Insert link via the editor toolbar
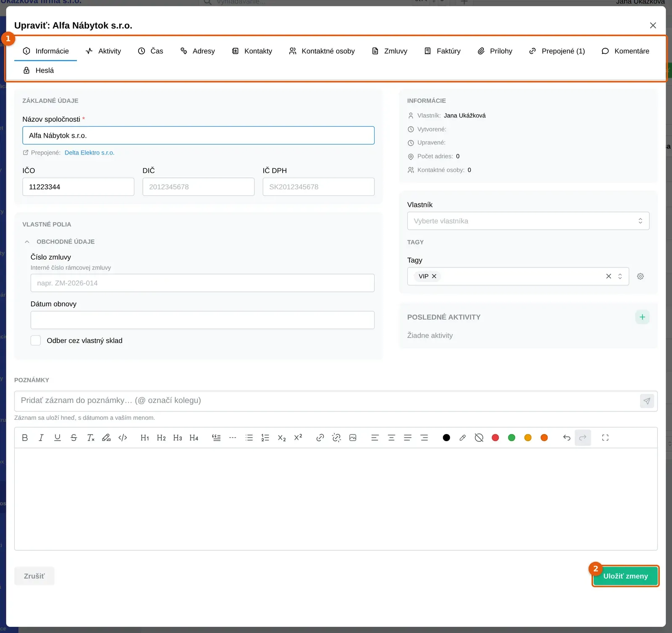 tap(320, 438)
